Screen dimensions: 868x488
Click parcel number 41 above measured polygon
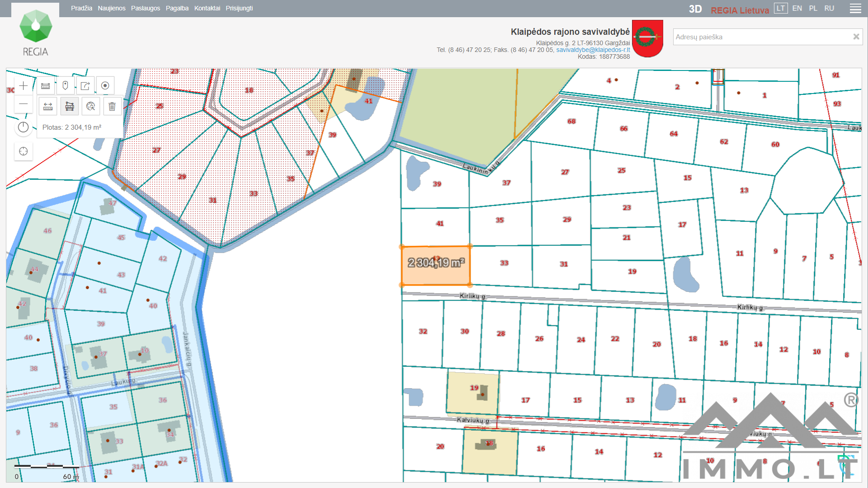pos(440,223)
